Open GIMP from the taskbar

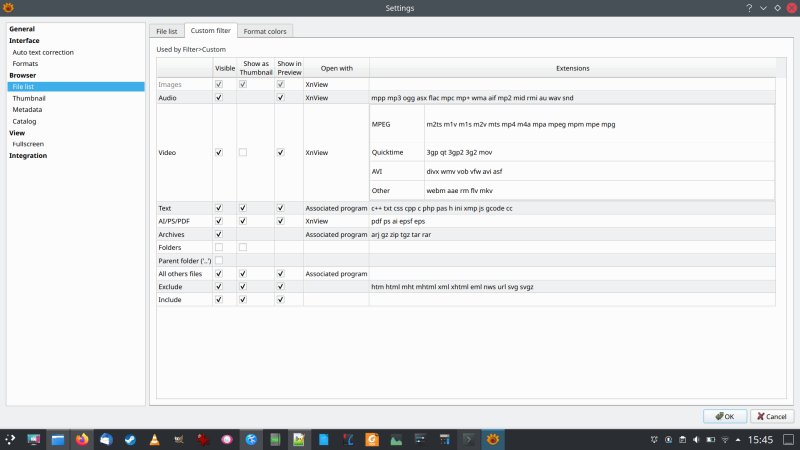pyautogui.click(x=179, y=439)
